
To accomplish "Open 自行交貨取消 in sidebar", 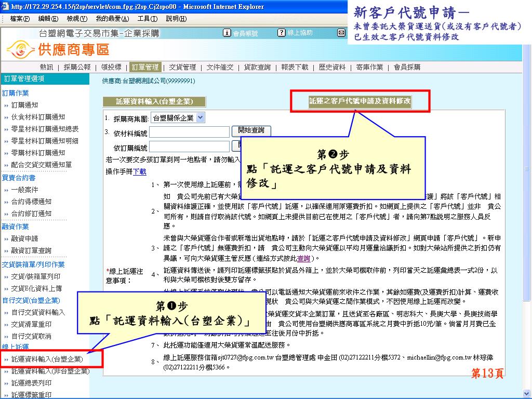I will [31, 336].
